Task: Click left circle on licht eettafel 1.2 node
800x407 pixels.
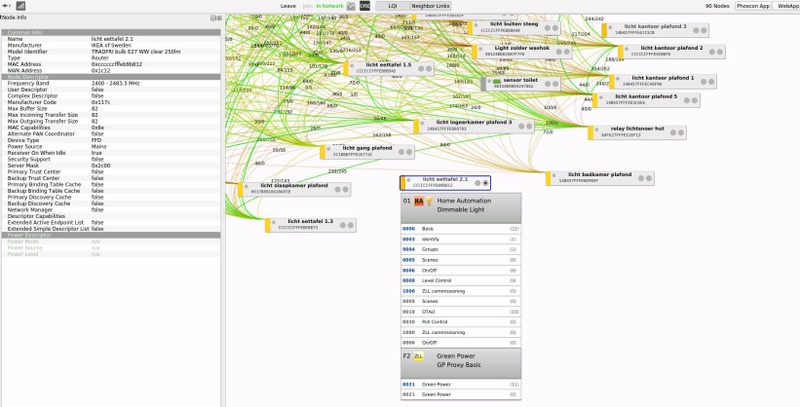Action: [343, 225]
